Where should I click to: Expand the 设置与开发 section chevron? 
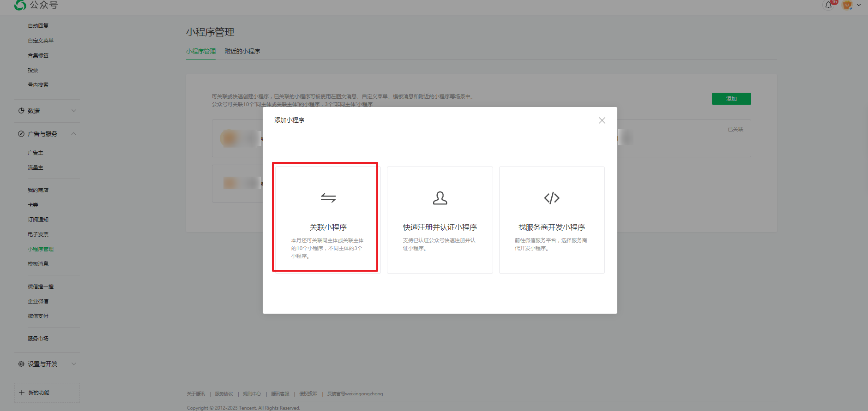click(x=74, y=364)
